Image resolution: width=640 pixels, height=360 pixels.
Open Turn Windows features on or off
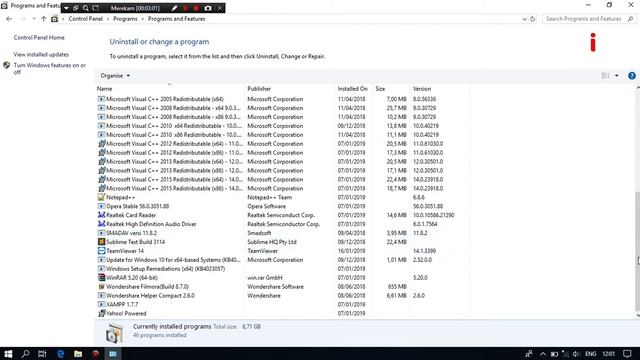pos(50,69)
